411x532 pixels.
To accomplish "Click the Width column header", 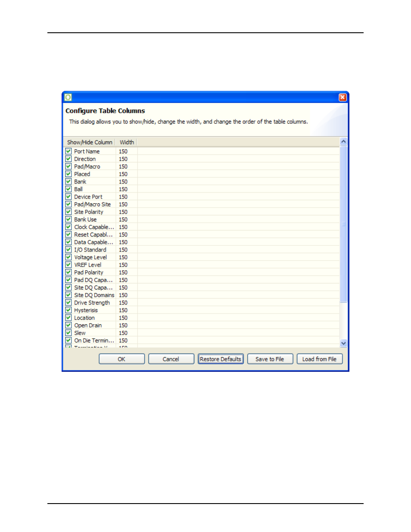I will pos(127,142).
